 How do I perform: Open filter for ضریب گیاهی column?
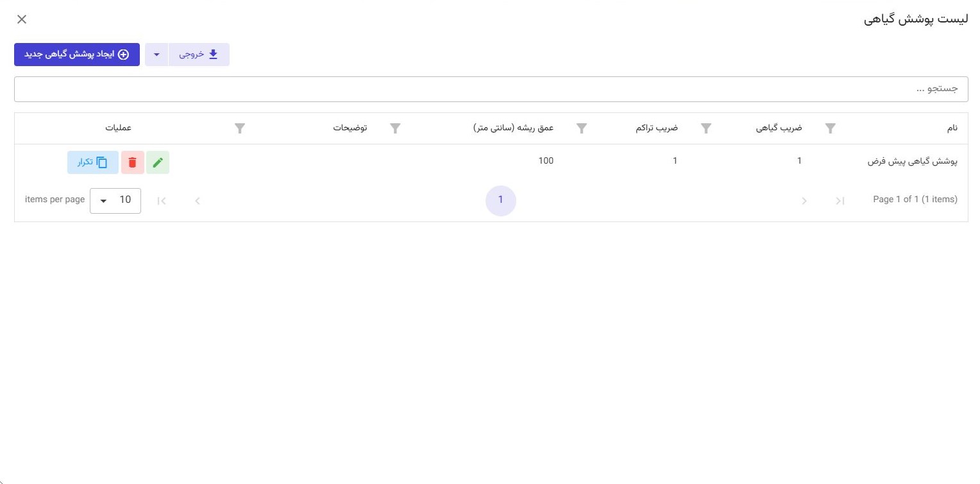click(x=705, y=128)
